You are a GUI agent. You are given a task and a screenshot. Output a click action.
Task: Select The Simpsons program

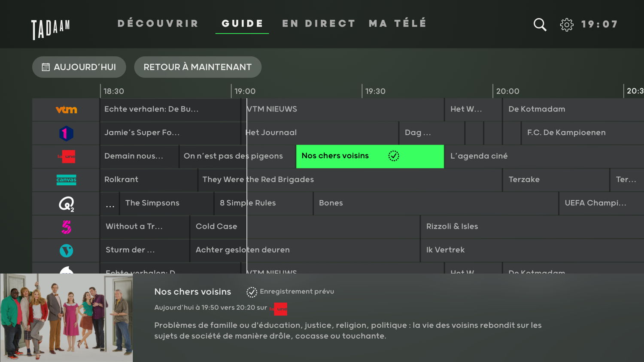coord(167,203)
